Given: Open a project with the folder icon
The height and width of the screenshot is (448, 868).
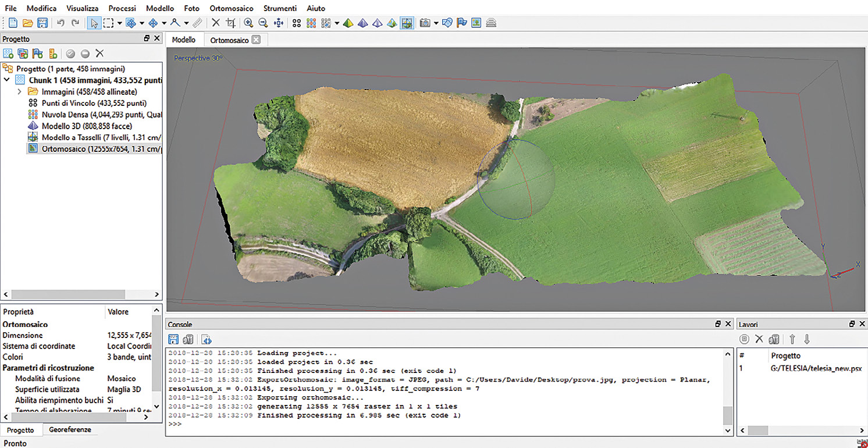Looking at the screenshot, I should click(x=27, y=23).
